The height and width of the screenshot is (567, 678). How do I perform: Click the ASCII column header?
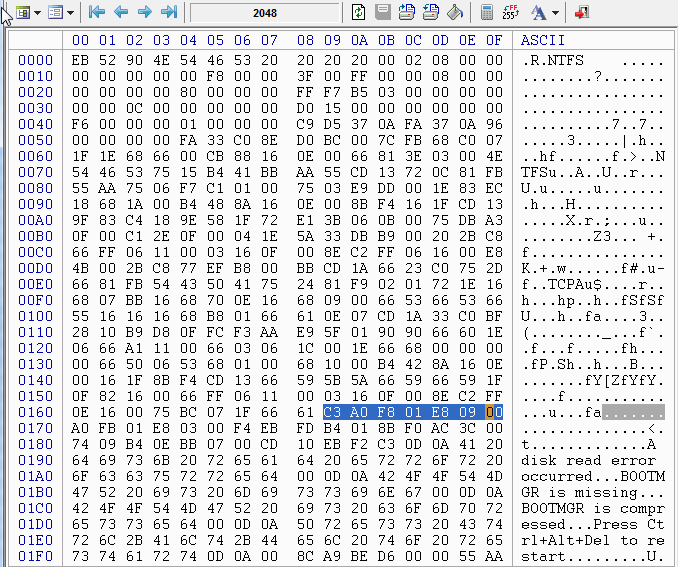tap(543, 40)
